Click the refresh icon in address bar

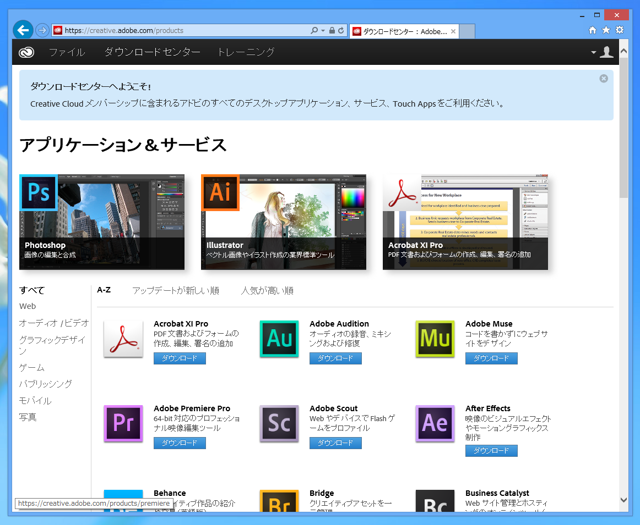340,31
